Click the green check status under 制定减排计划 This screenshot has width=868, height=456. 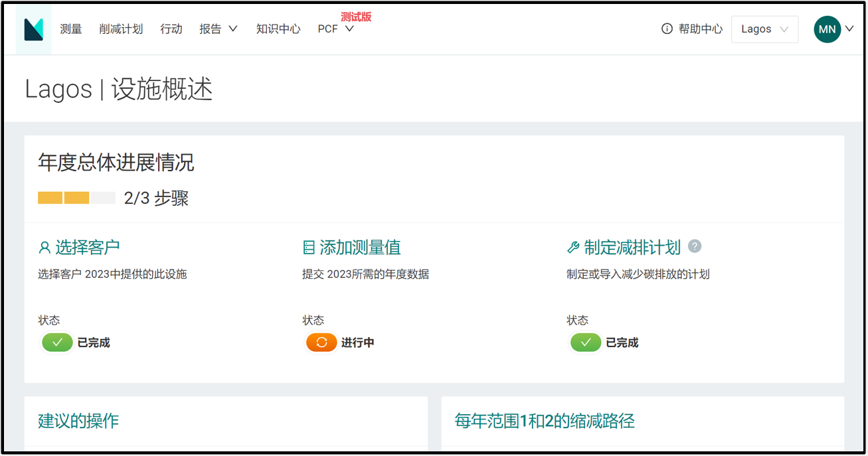point(586,342)
